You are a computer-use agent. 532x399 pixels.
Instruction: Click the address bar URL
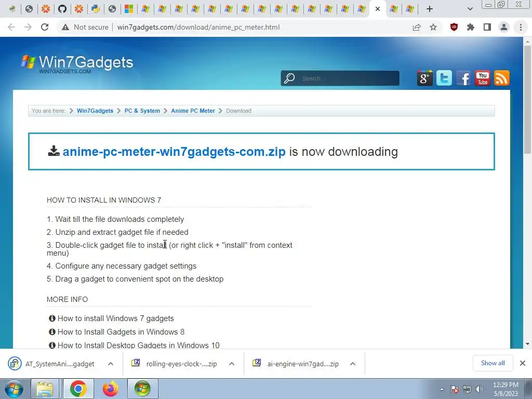coord(198,27)
